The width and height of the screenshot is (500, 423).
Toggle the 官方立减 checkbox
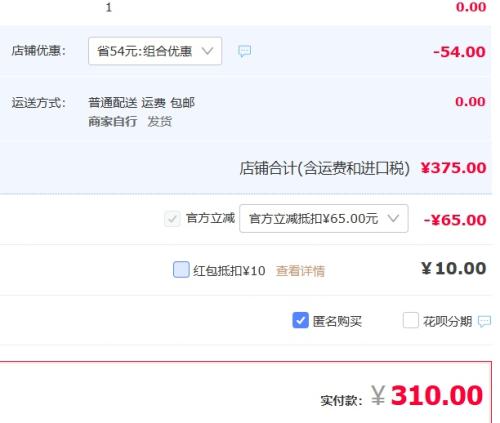(172, 219)
